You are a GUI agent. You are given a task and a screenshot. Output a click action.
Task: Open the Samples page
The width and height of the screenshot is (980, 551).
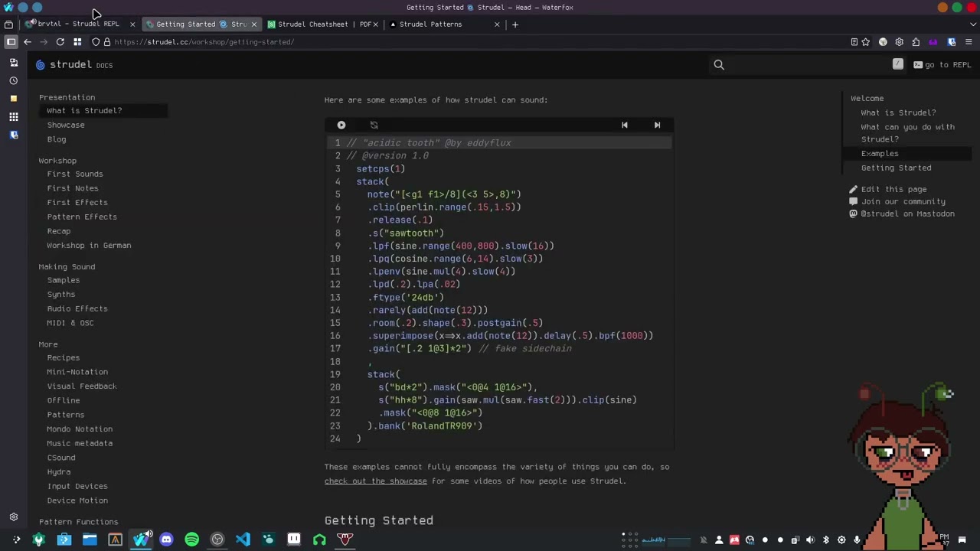(x=64, y=280)
